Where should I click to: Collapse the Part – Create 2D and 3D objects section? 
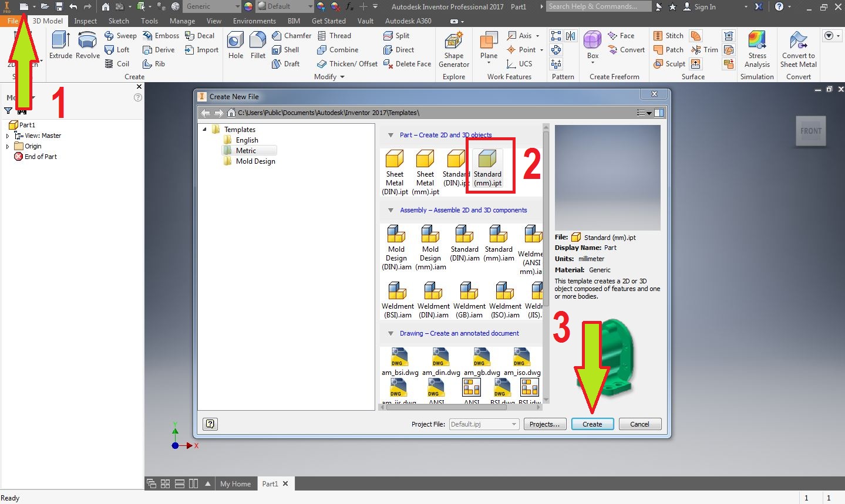coord(391,134)
